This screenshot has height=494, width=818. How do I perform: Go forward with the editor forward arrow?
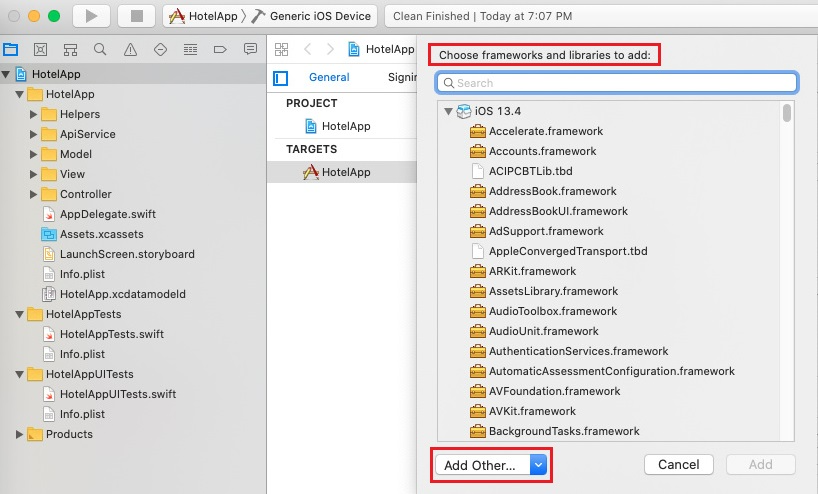tap(330, 50)
